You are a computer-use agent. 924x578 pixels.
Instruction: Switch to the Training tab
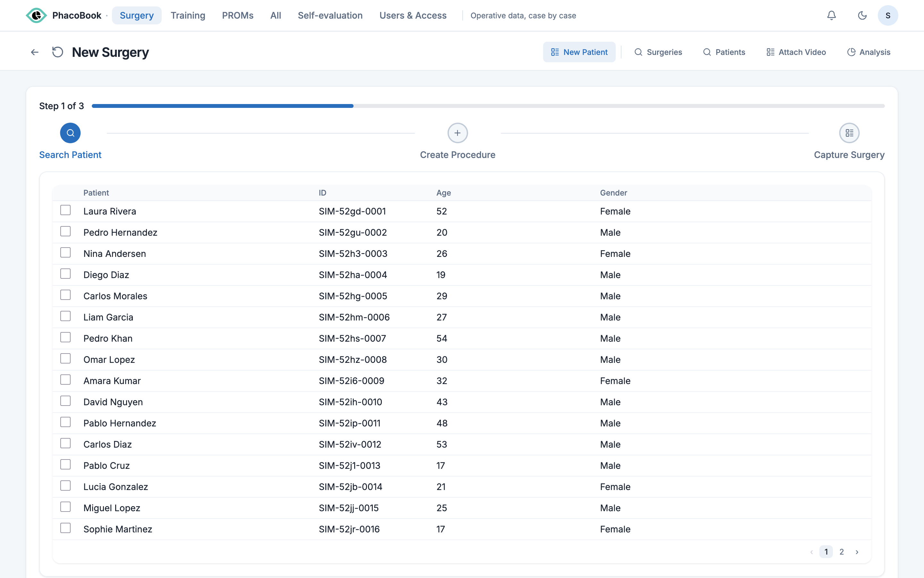pos(188,15)
